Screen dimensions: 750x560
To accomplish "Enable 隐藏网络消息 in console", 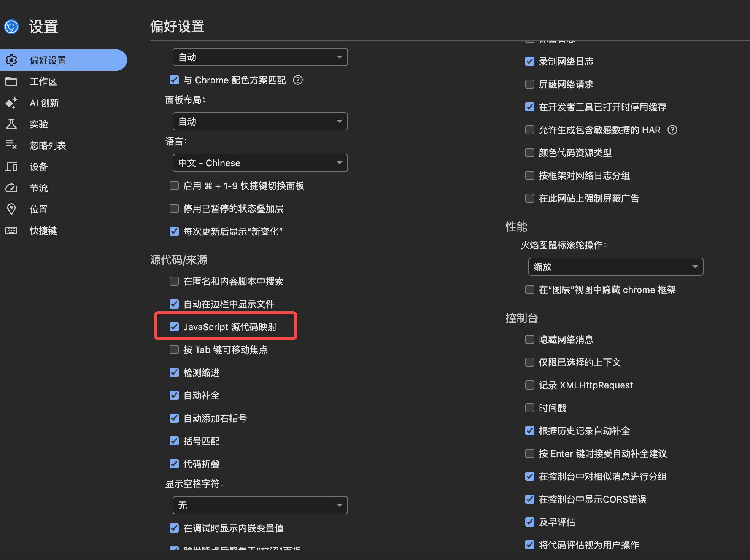I will (530, 339).
